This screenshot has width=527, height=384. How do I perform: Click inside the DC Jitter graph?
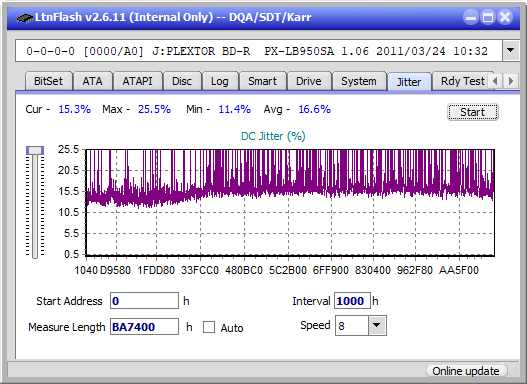pos(290,203)
